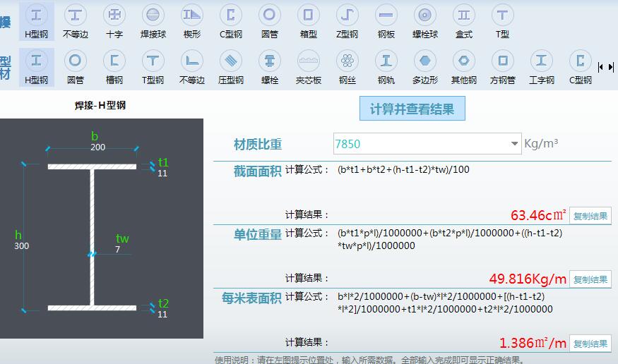Select the 方钢管 square tube icon
Viewport: 618px width, 364px height.
[502, 67]
